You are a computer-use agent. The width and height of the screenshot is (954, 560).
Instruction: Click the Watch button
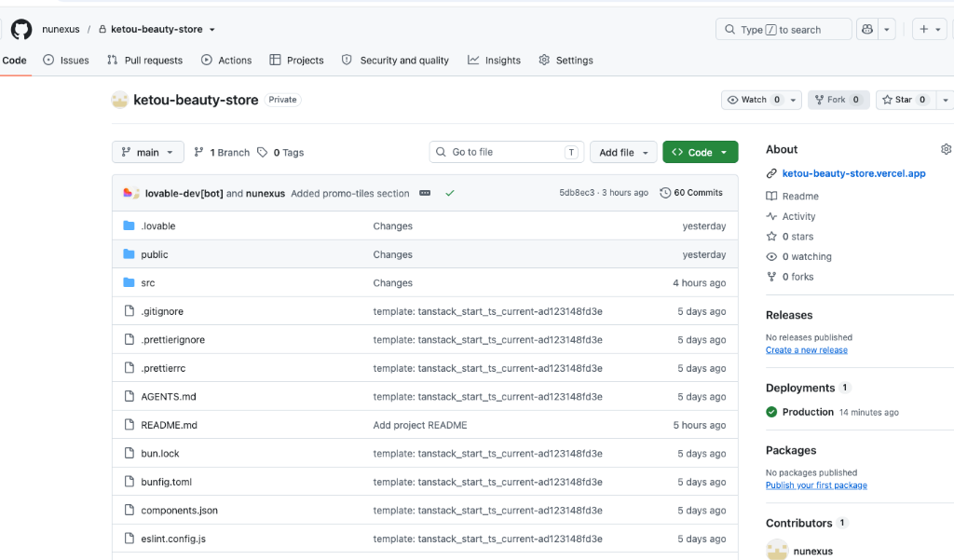pos(753,100)
